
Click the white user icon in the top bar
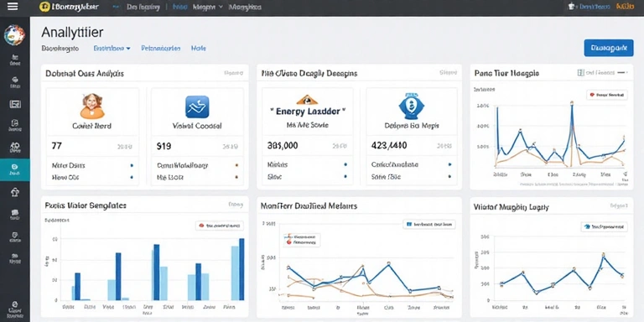point(571,7)
